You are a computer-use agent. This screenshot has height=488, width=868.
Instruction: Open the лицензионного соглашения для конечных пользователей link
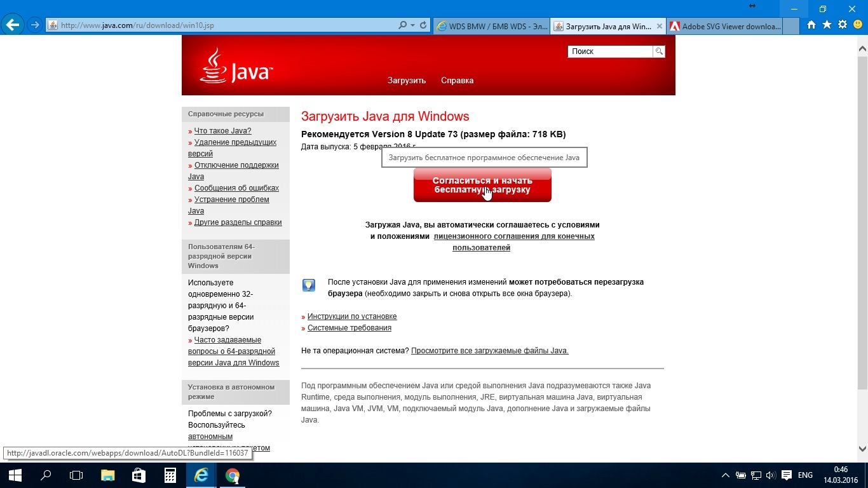tap(514, 242)
